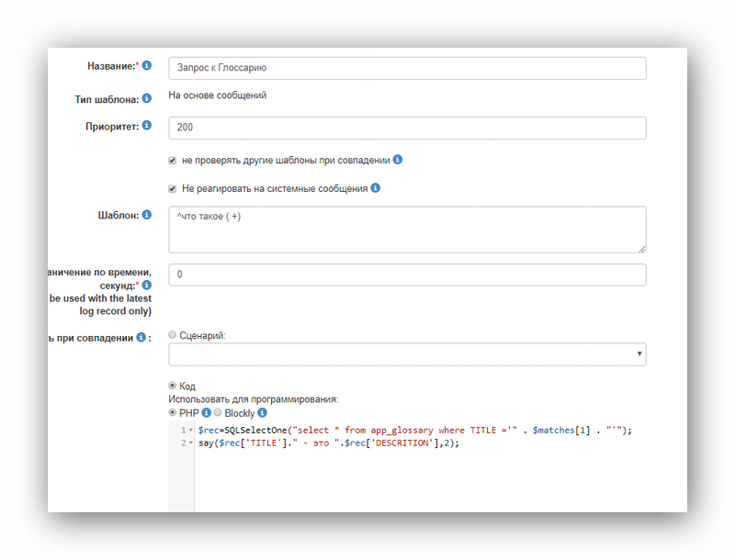Toggle the 'Не реагировать на системные сообщения' checkbox

click(173, 189)
